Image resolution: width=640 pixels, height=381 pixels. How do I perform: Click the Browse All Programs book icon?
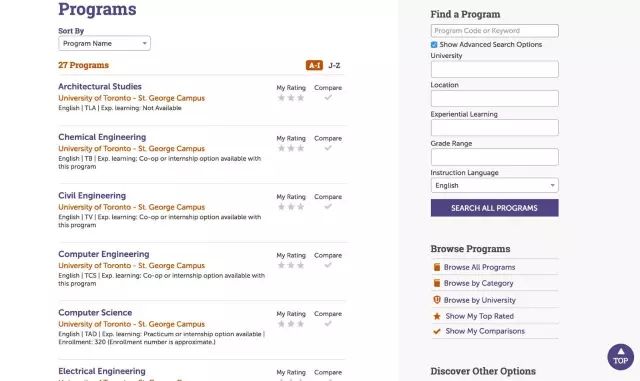437,267
